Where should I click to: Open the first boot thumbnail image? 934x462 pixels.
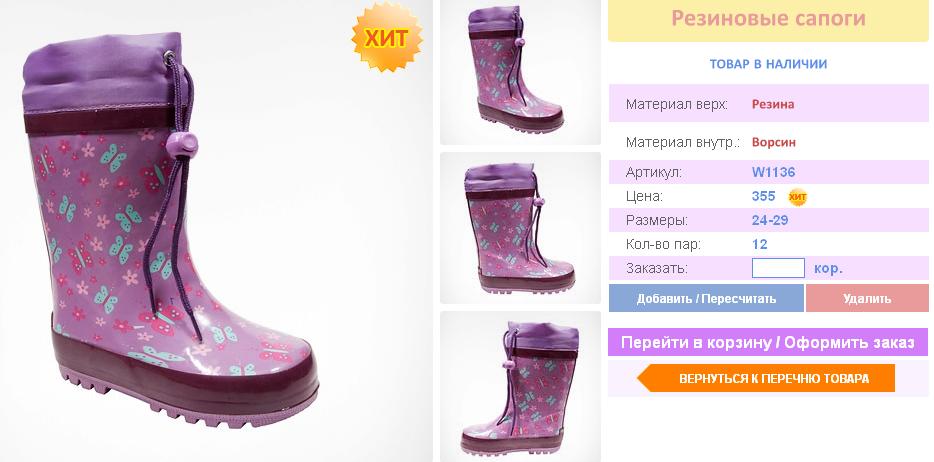point(520,72)
